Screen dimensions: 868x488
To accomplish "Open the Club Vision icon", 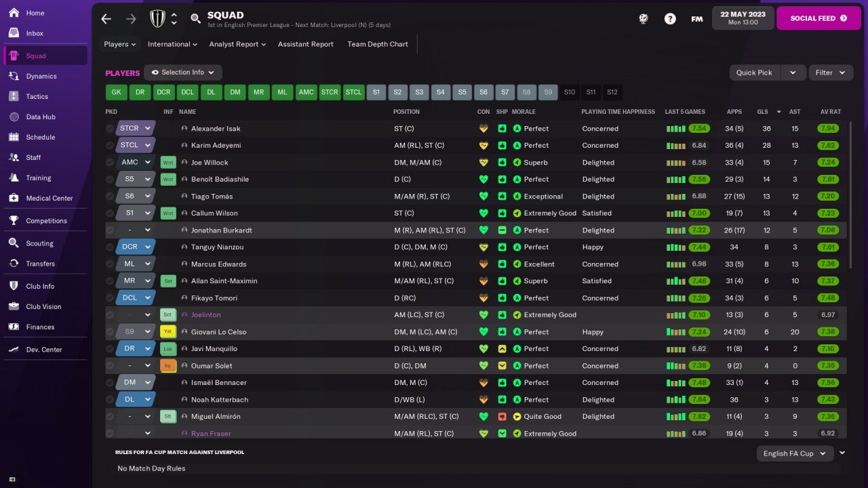I will coord(14,306).
